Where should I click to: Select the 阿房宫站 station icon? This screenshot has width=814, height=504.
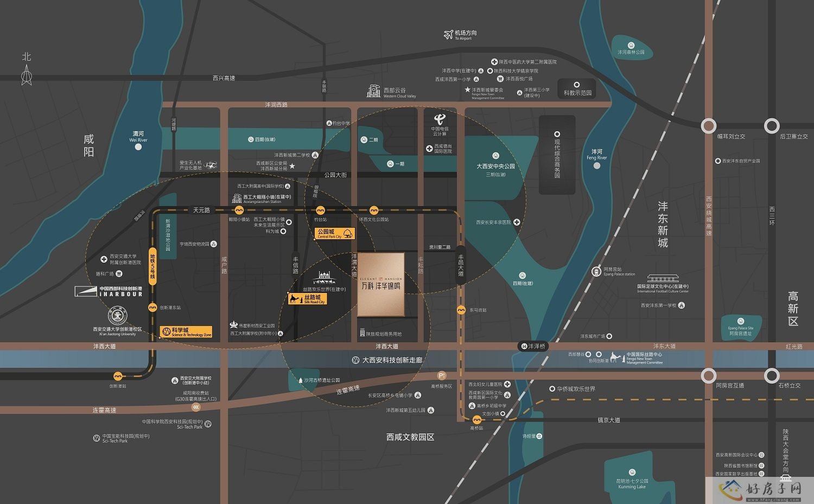tap(597, 271)
